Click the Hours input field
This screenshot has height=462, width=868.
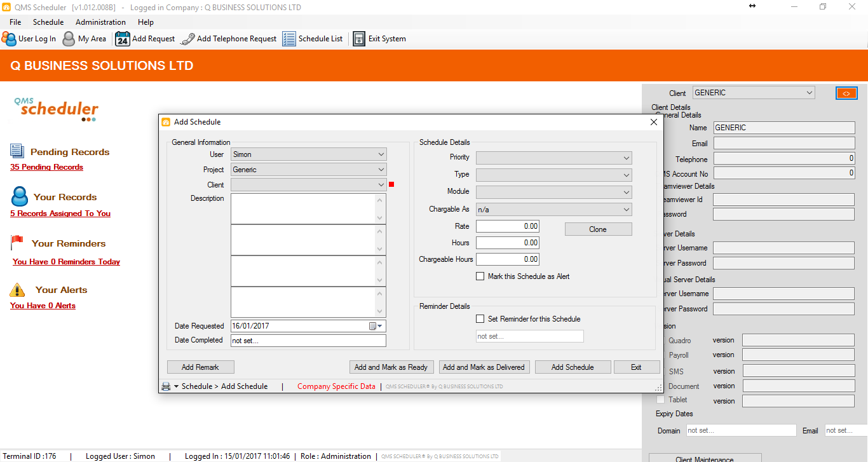pos(508,243)
